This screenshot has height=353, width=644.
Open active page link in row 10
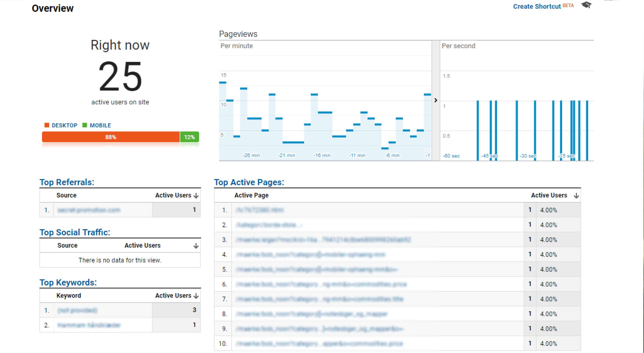coord(320,344)
